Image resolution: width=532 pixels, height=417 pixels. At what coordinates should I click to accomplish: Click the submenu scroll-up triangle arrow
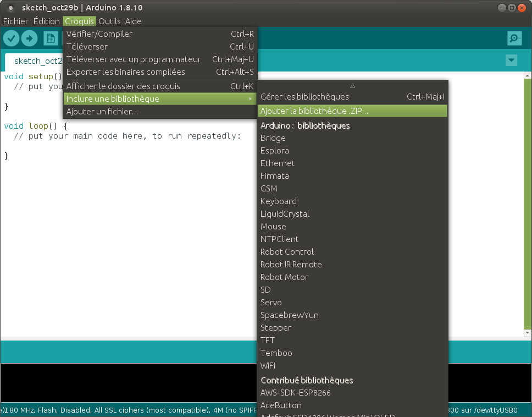click(x=353, y=85)
